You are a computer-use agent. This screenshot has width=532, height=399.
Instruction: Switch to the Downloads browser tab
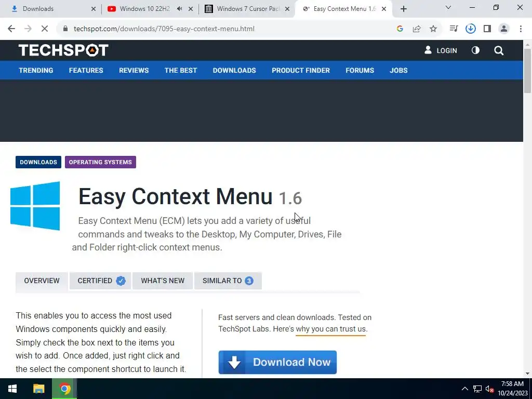click(x=51, y=9)
